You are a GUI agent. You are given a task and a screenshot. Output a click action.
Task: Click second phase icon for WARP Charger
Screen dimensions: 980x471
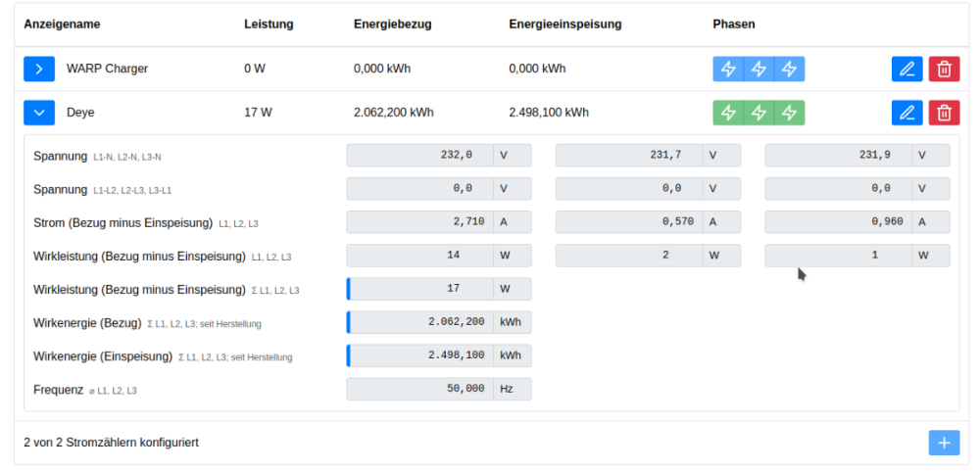point(759,69)
